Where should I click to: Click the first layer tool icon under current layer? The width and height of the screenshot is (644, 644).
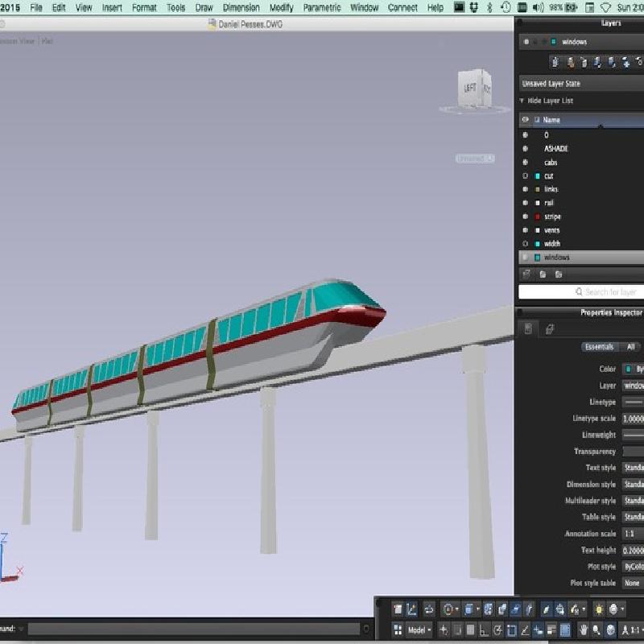coord(555,62)
